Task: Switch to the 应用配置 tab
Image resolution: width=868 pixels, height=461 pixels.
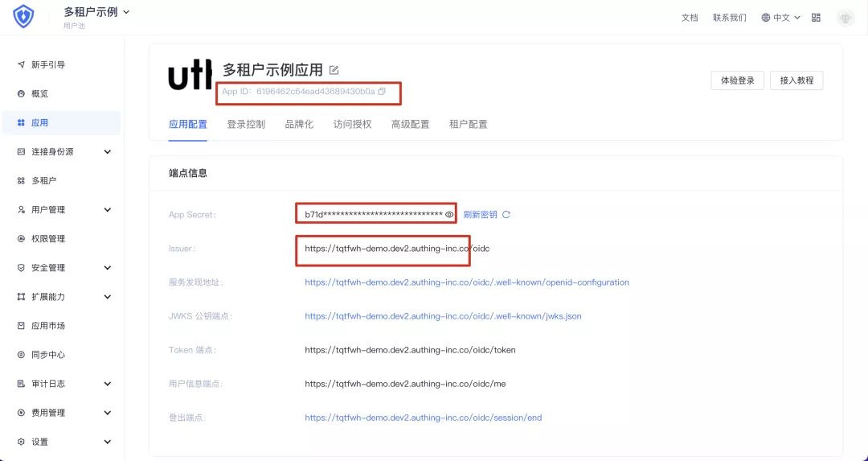Action: tap(187, 124)
